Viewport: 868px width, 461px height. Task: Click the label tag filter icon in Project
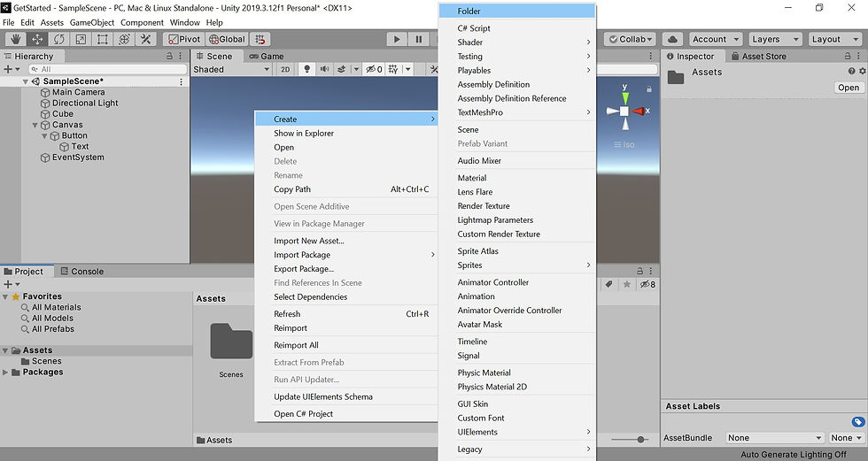pyautogui.click(x=609, y=284)
